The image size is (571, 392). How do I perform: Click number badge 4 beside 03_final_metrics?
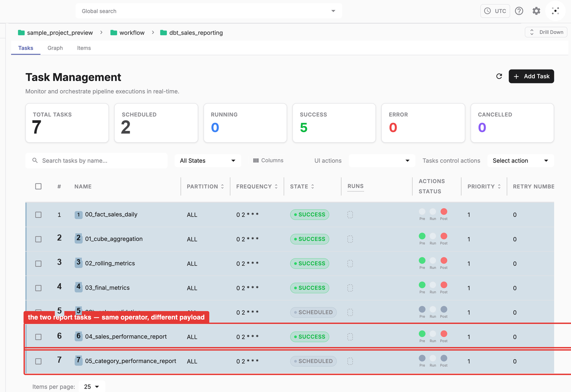coord(78,287)
